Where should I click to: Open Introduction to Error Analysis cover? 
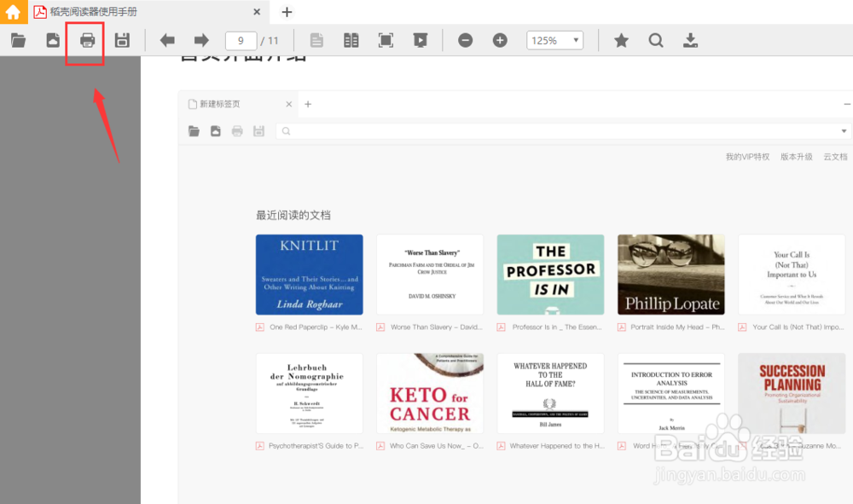click(670, 393)
